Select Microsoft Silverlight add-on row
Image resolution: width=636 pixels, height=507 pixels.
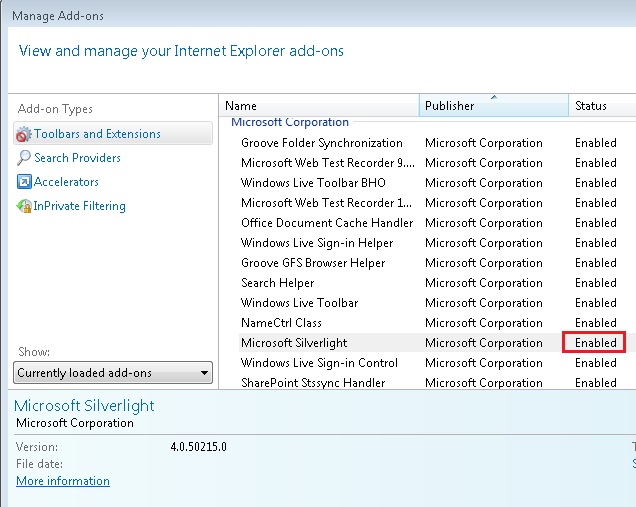coord(294,343)
